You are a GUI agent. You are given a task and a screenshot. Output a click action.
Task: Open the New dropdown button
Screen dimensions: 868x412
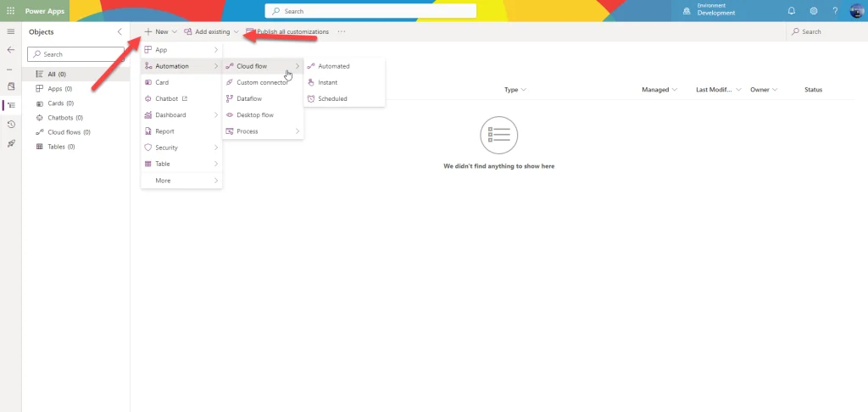click(160, 31)
